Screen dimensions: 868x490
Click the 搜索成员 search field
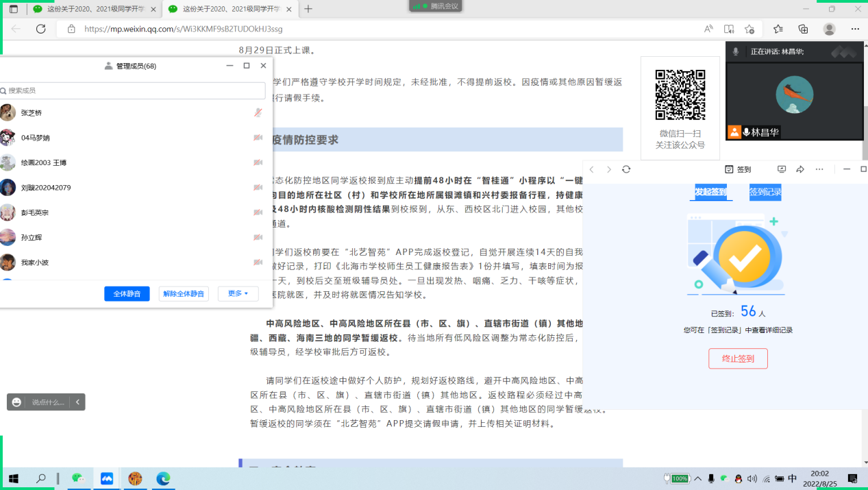pos(134,90)
